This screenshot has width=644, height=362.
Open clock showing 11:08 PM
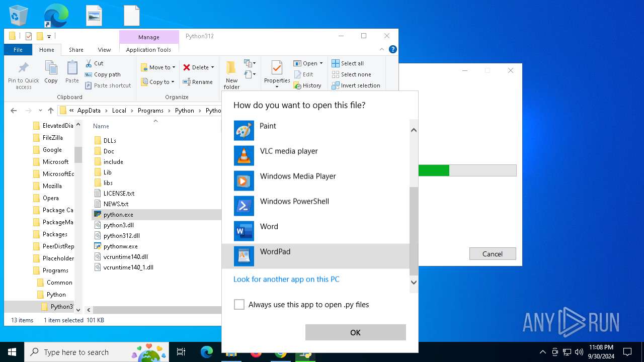pos(601,352)
